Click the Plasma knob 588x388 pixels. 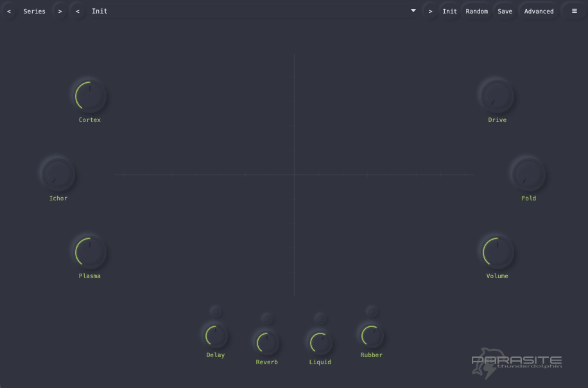coord(89,251)
